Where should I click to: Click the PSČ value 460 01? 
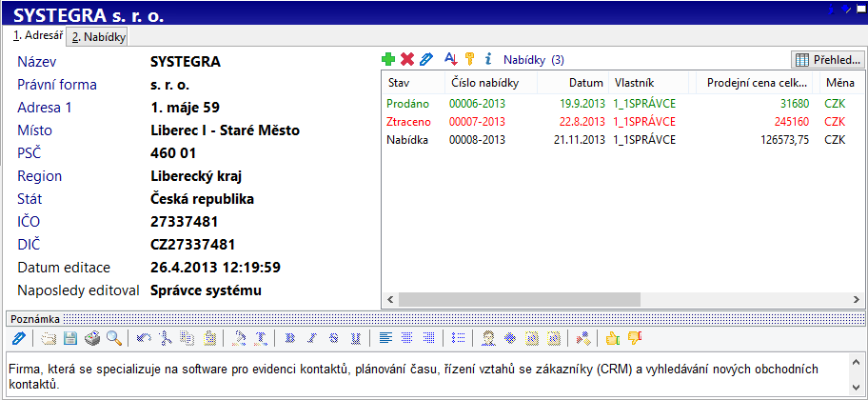tap(173, 153)
